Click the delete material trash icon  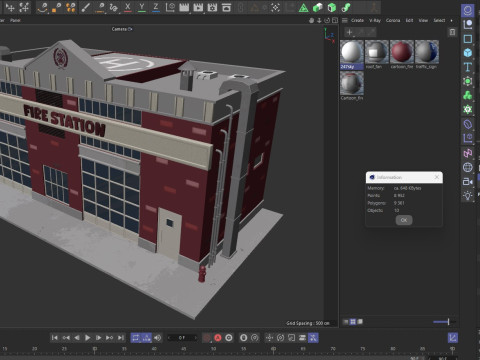tap(452, 32)
